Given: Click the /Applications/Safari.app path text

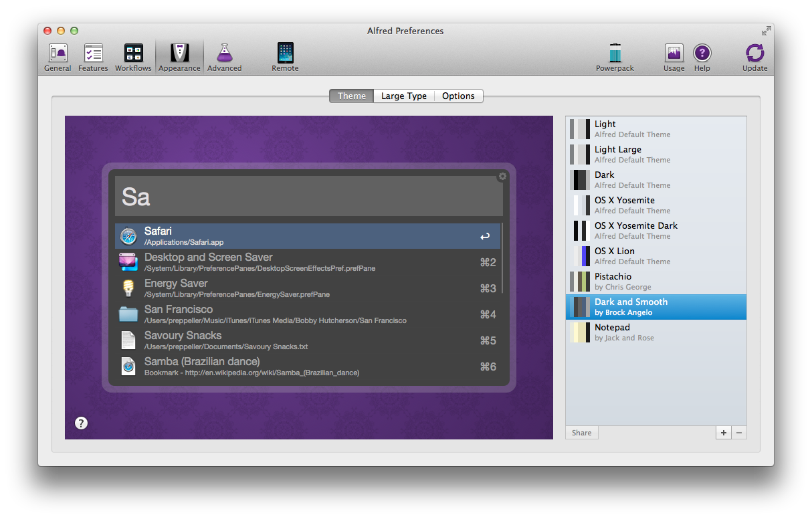Looking at the screenshot, I should (184, 243).
